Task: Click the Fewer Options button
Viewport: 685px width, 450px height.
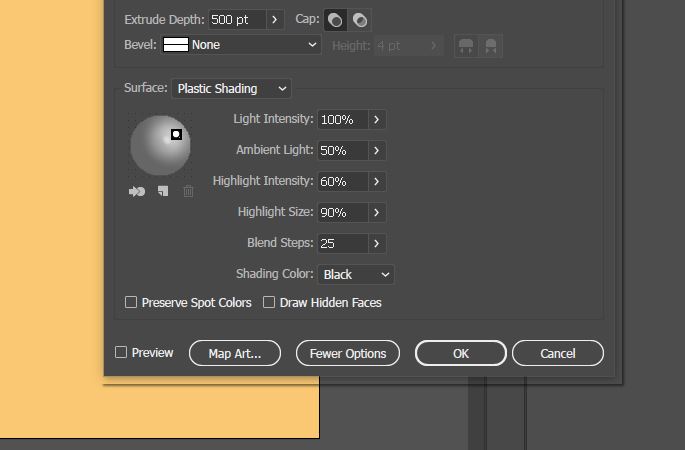Action: tap(348, 353)
